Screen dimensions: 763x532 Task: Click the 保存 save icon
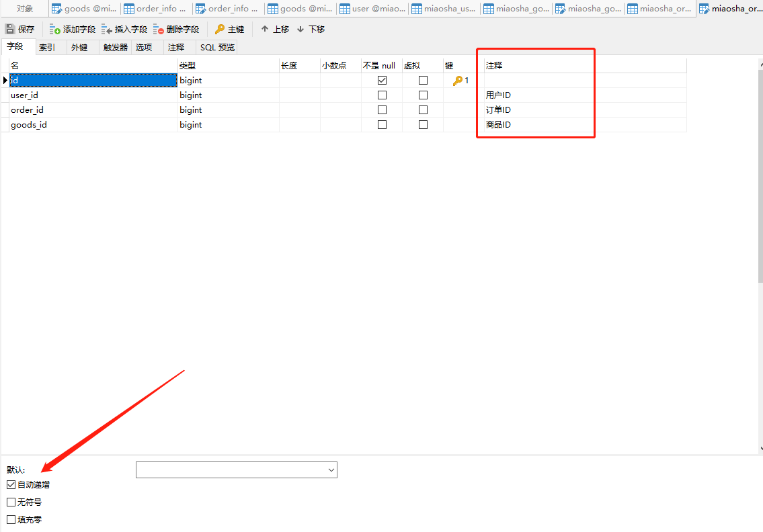tap(10, 29)
